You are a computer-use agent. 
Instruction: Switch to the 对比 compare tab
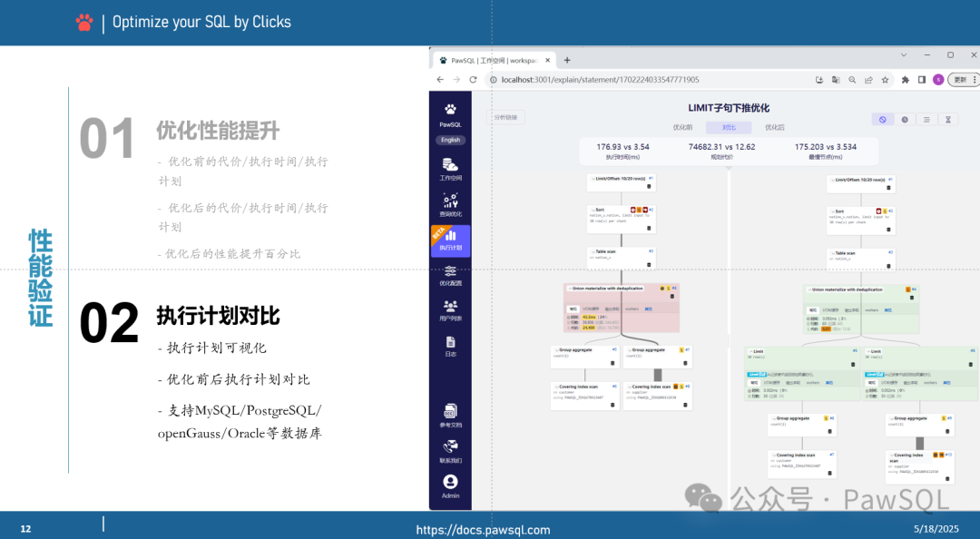point(729,127)
